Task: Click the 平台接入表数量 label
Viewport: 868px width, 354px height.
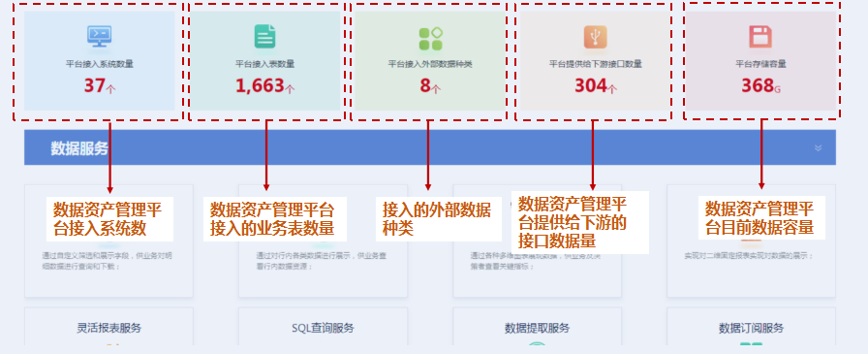Action: click(264, 64)
